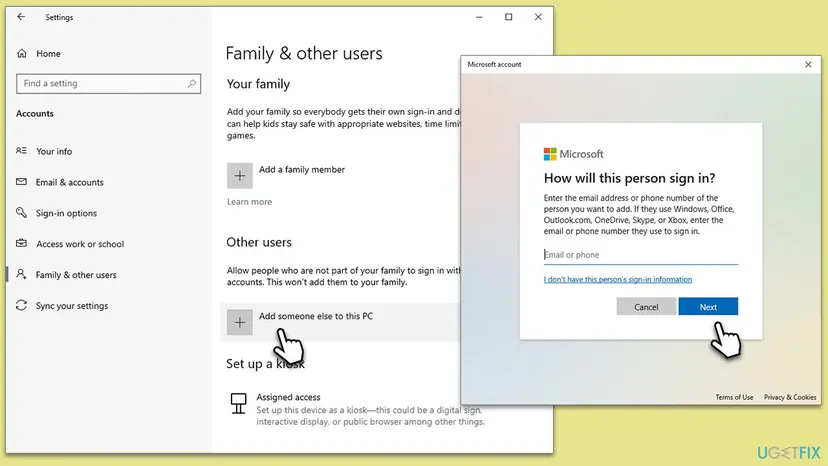Click the Assigned access kiosk icon
This screenshot has width=828, height=466.
(x=239, y=403)
